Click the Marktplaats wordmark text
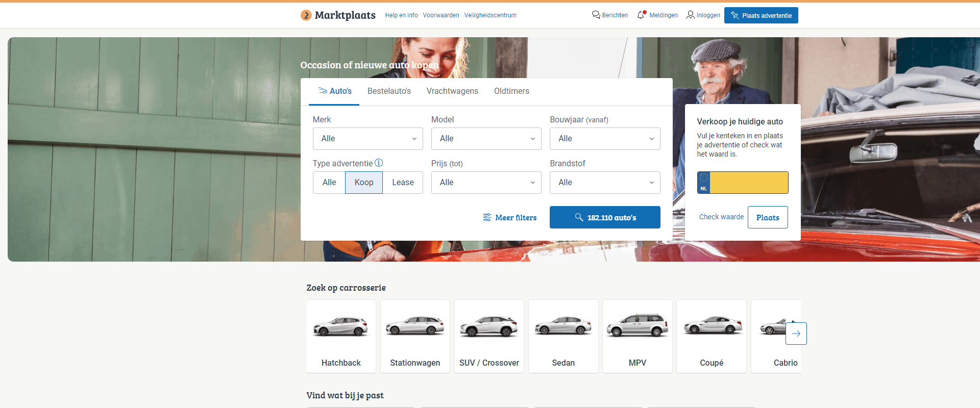The width and height of the screenshot is (980, 408). [x=345, y=15]
